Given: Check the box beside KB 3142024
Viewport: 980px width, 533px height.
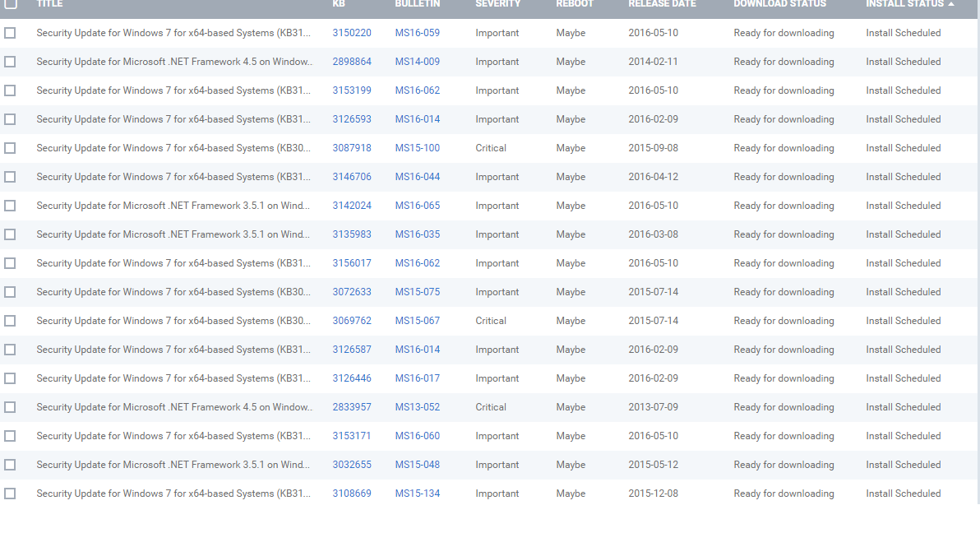Looking at the screenshot, I should click(x=10, y=206).
